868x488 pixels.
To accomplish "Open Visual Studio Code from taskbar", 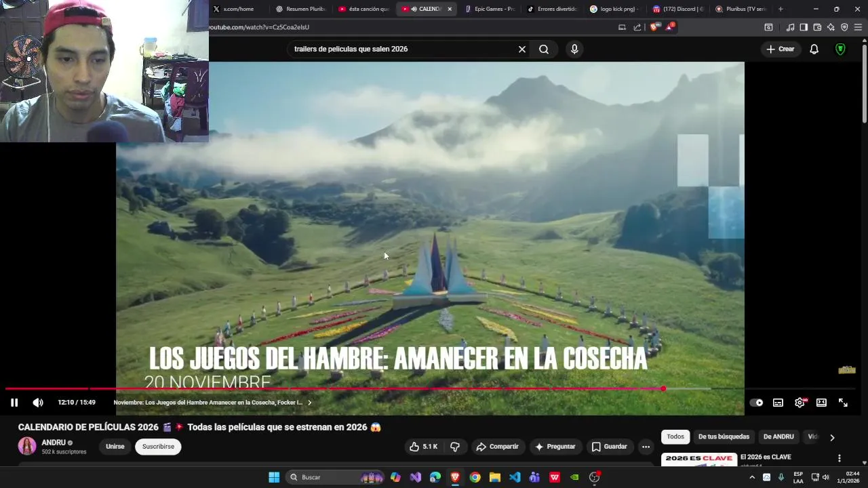I will [515, 477].
